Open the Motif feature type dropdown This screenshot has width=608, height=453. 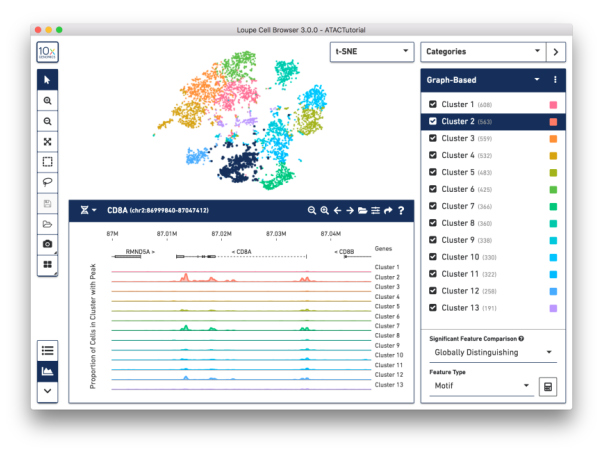(482, 385)
